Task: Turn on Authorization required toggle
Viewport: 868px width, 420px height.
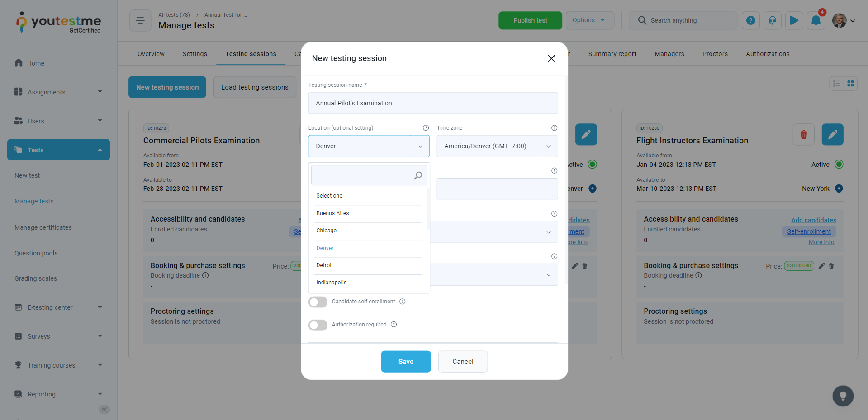Action: tap(318, 325)
